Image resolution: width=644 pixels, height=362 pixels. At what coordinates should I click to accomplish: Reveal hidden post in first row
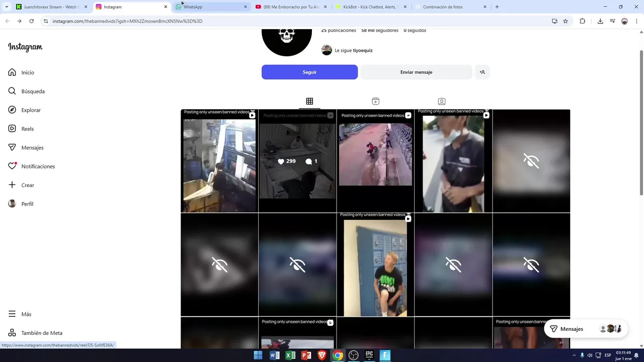click(x=531, y=161)
